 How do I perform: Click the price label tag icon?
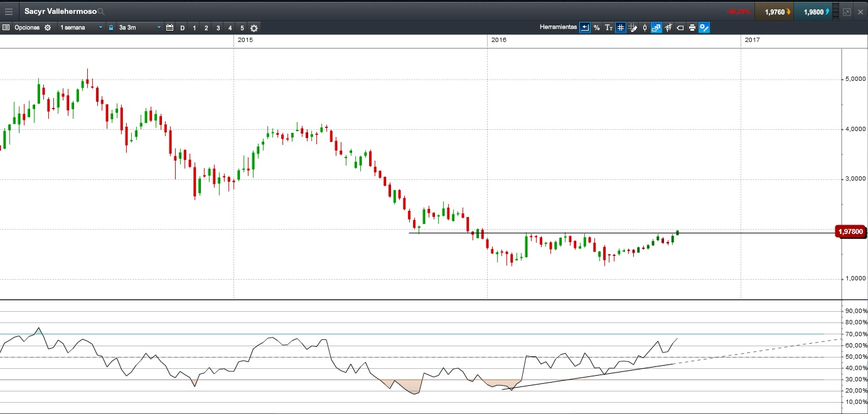(680, 28)
